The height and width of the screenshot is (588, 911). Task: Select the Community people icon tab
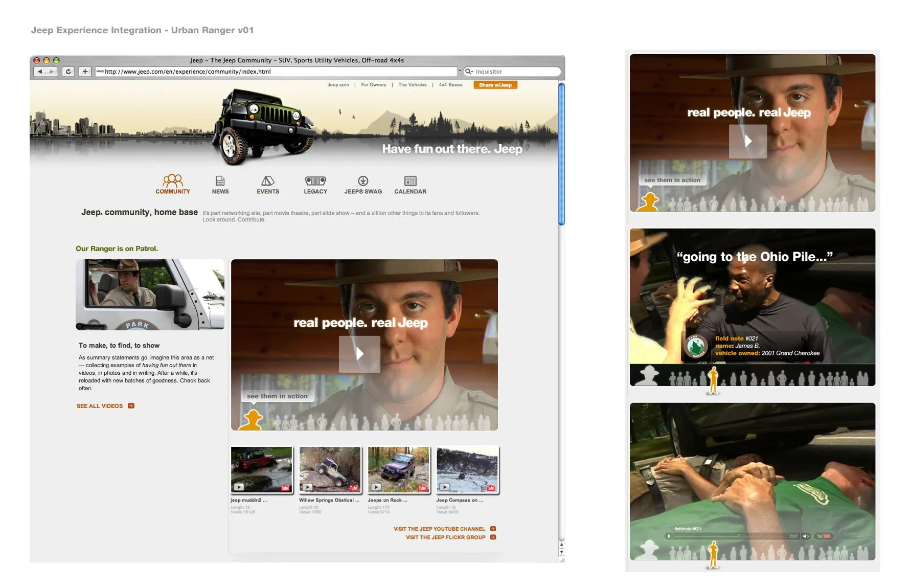point(173,184)
